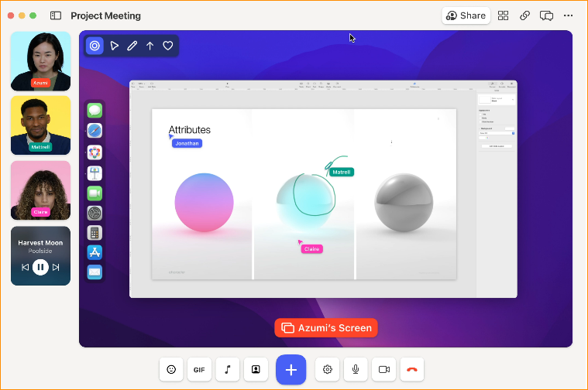Open Mail in shared screen dock

[95, 272]
